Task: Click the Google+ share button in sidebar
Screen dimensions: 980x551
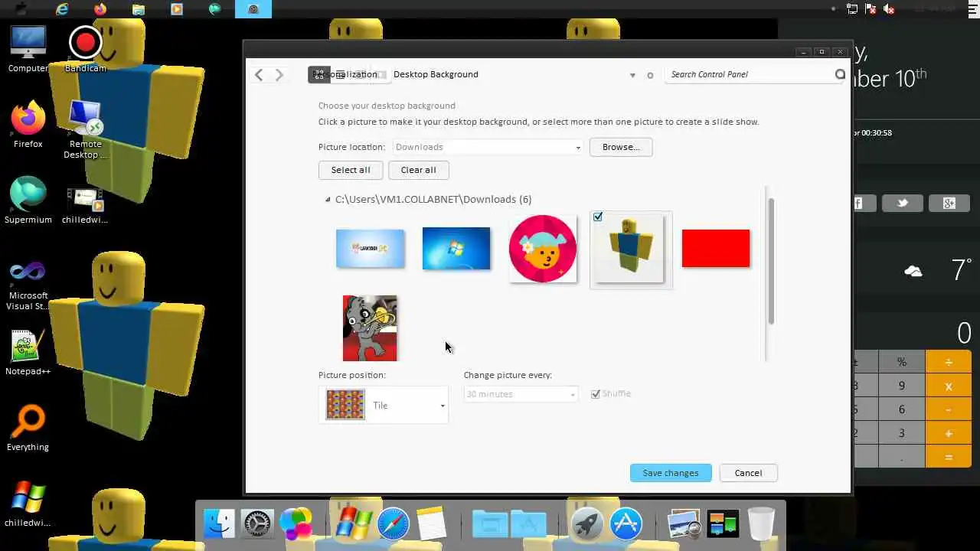Action: (x=949, y=203)
